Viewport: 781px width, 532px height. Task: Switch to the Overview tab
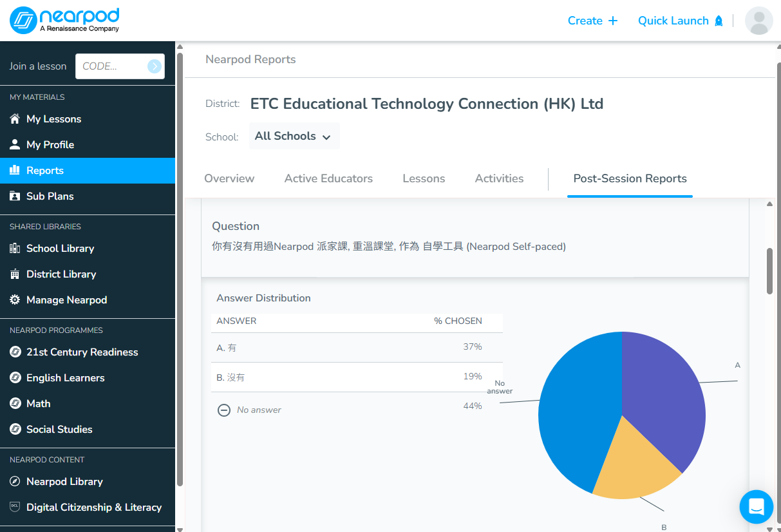(x=229, y=178)
